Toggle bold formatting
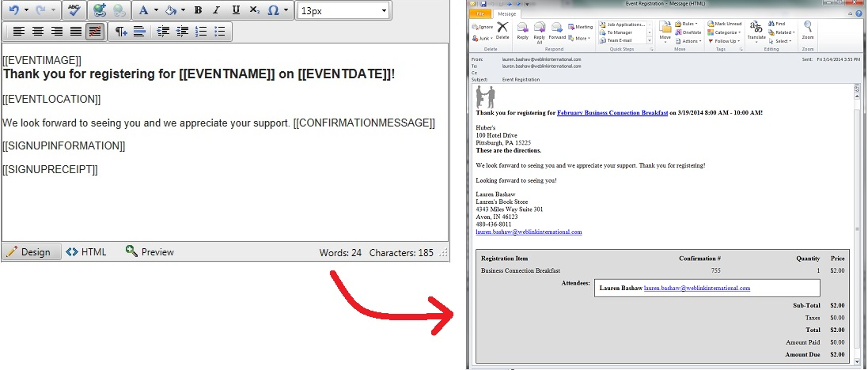The width and height of the screenshot is (868, 370). tap(197, 10)
